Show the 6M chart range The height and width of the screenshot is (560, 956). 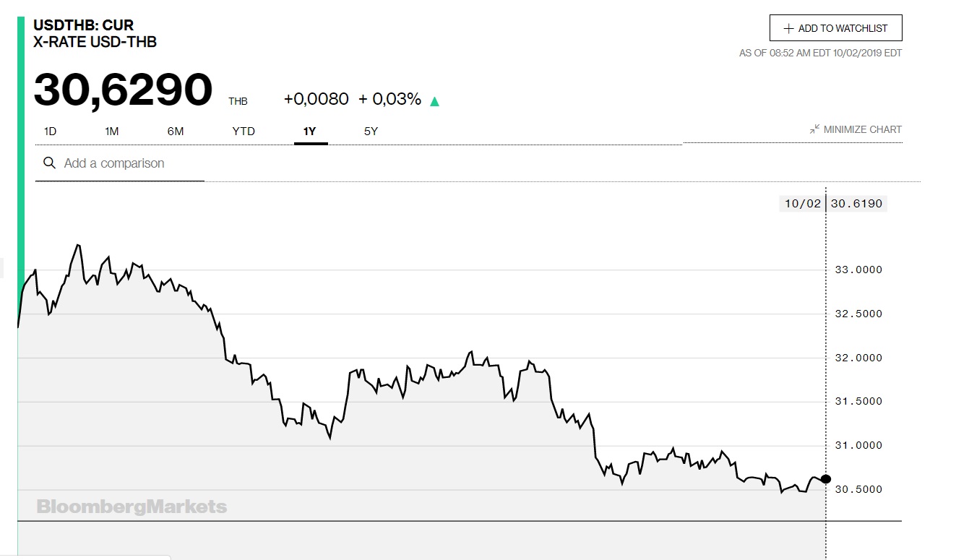pyautogui.click(x=176, y=132)
